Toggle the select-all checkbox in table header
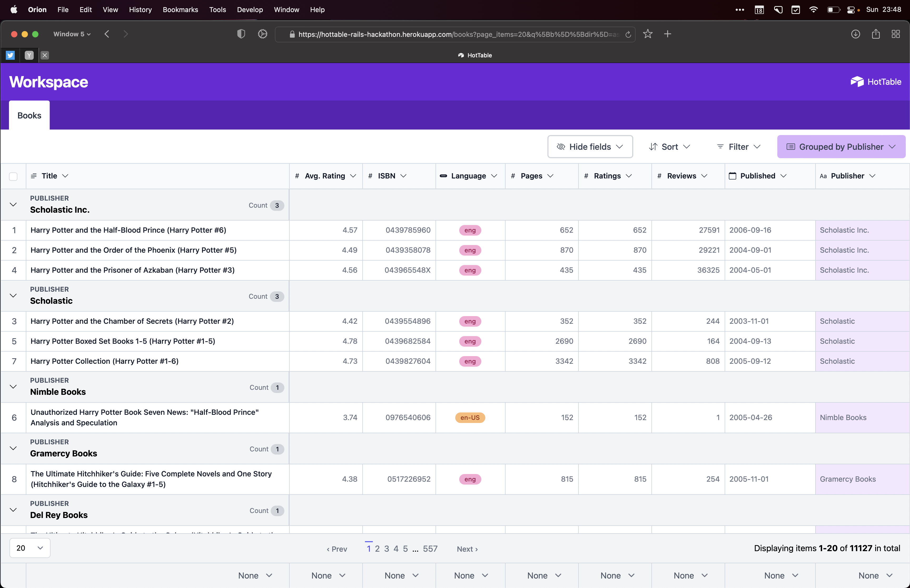Screen dimensions: 910x588 [x=13, y=176]
